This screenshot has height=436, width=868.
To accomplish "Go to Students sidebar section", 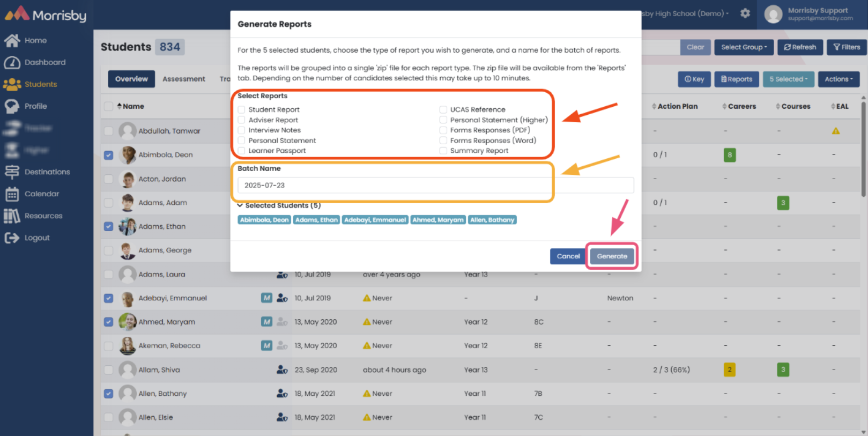I will click(31, 84).
